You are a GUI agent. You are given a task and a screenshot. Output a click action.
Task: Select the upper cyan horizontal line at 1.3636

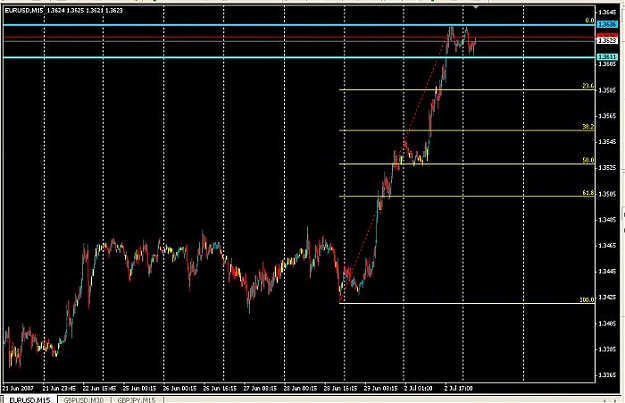click(299, 25)
